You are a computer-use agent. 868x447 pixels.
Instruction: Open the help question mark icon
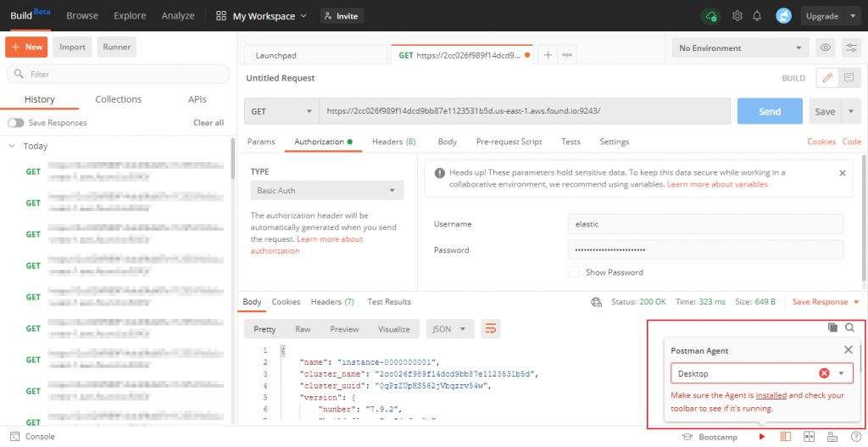pyautogui.click(x=856, y=437)
